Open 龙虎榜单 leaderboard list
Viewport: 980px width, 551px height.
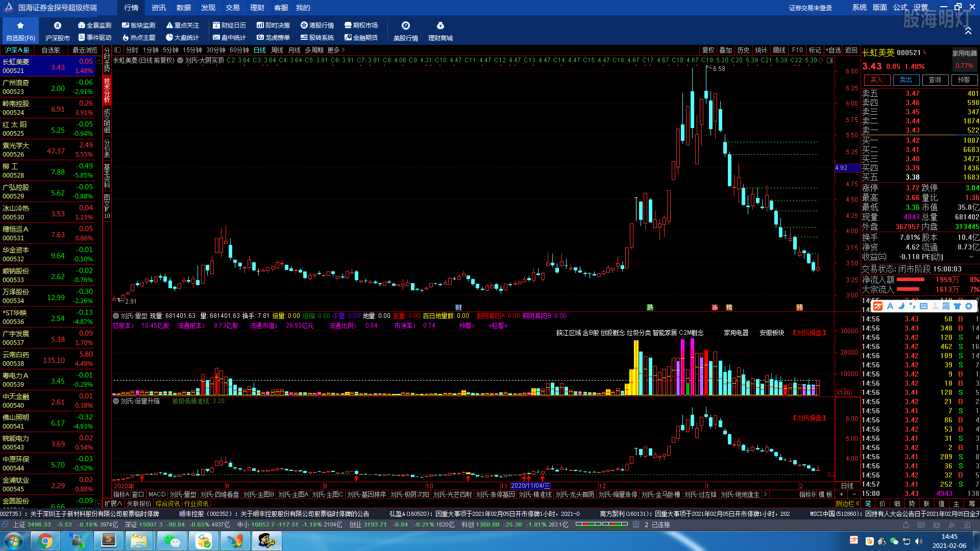[273, 37]
